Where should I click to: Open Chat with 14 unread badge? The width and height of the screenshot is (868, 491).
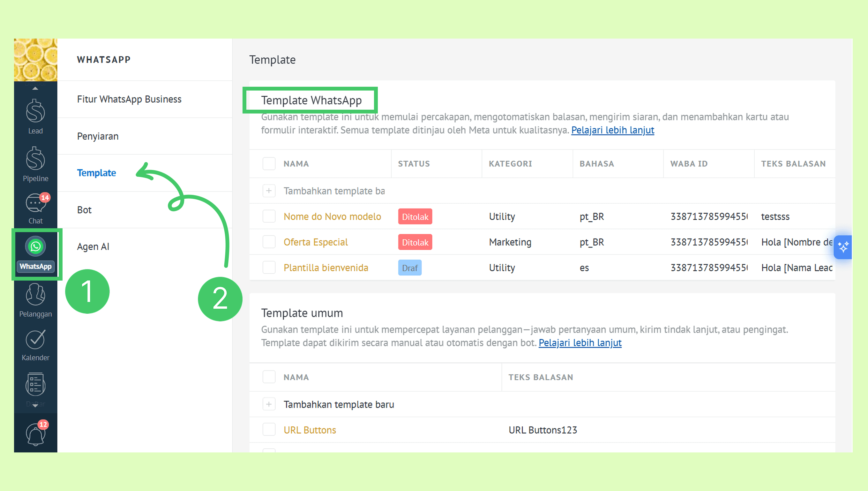tap(35, 208)
